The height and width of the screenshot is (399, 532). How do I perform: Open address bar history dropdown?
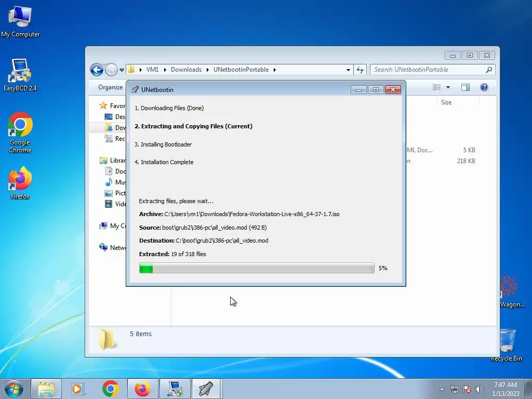click(348, 70)
